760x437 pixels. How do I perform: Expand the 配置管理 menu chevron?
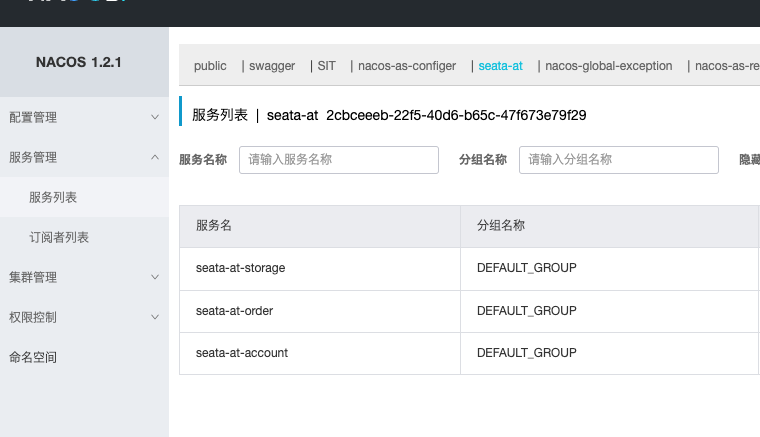click(154, 117)
